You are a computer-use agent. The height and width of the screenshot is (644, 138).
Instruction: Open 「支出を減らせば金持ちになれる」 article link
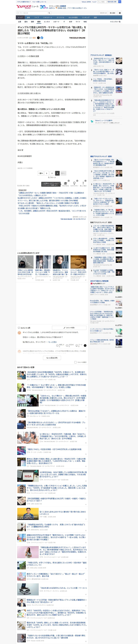click(x=63, y=588)
